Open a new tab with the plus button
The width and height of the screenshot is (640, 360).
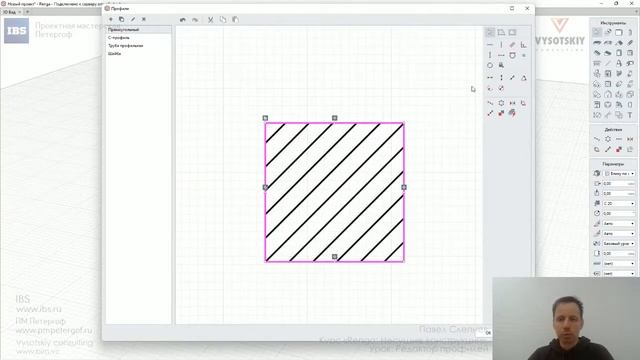coord(27,12)
